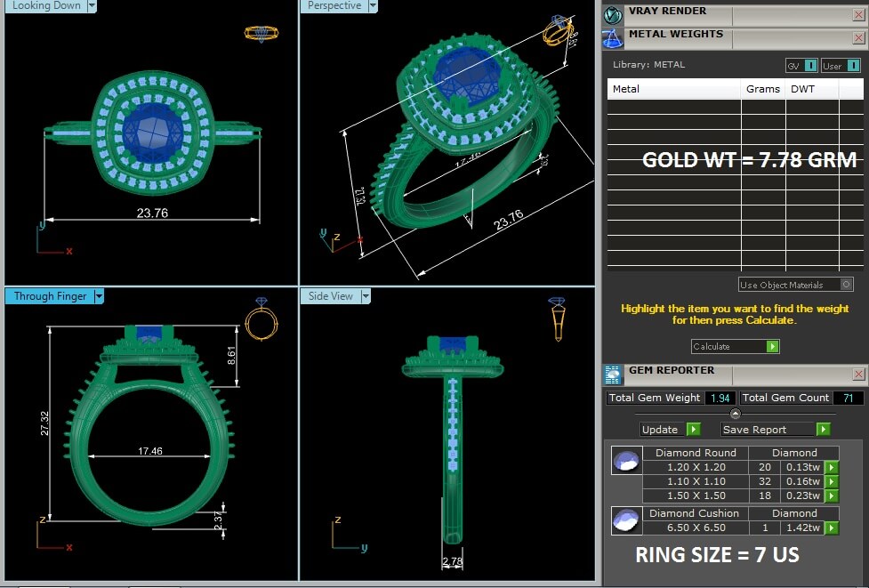Enable Use Object Materials option

846,285
